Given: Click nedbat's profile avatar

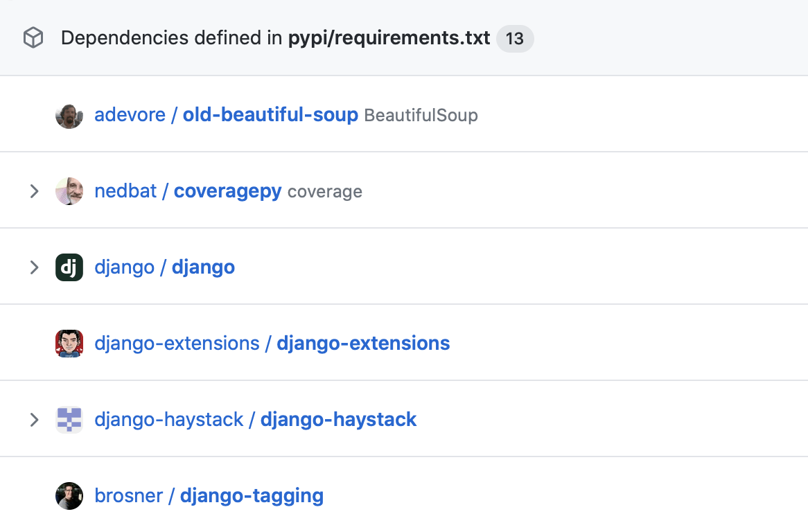Looking at the screenshot, I should coord(69,191).
